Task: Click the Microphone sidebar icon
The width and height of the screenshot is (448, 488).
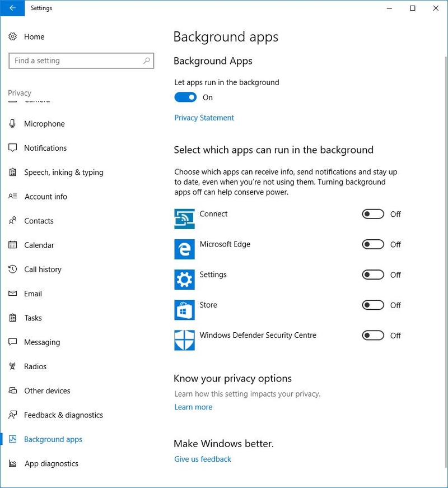Action: tap(12, 124)
